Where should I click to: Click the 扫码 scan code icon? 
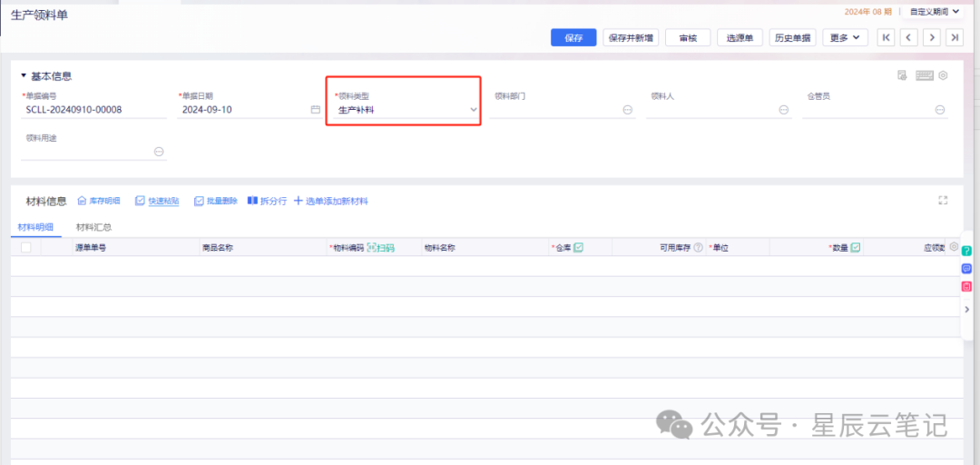(380, 248)
